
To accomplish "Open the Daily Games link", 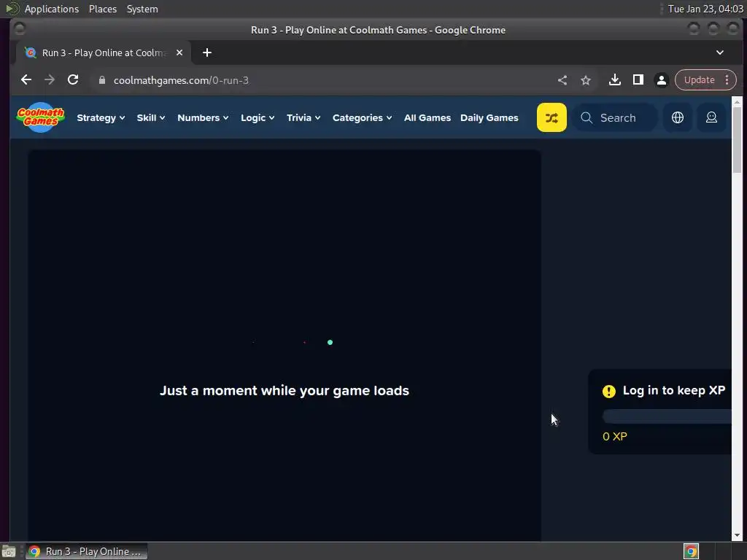I will pos(489,117).
